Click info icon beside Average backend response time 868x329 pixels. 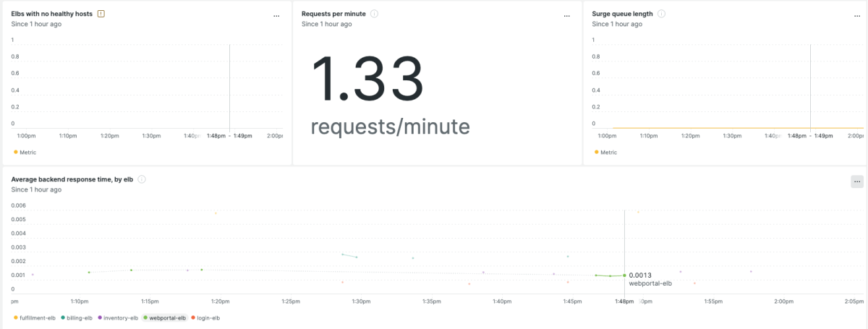pyautogui.click(x=142, y=179)
